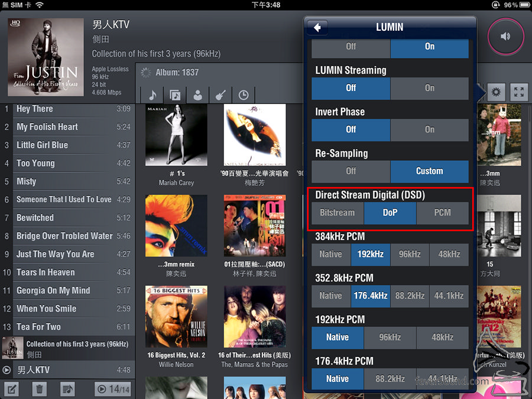Browse by song using music note icon
This screenshot has width=532, height=399.
(153, 95)
